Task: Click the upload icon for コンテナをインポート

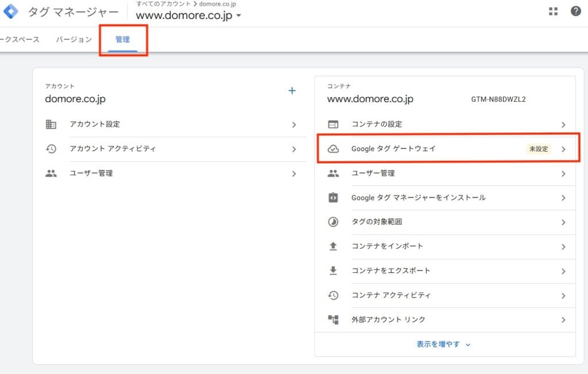Action: coord(333,246)
